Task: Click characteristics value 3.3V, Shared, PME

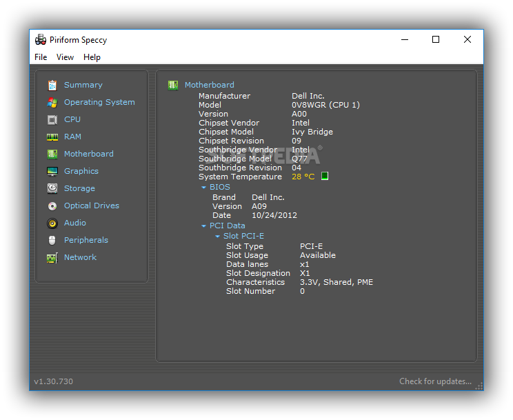Action: point(336,282)
